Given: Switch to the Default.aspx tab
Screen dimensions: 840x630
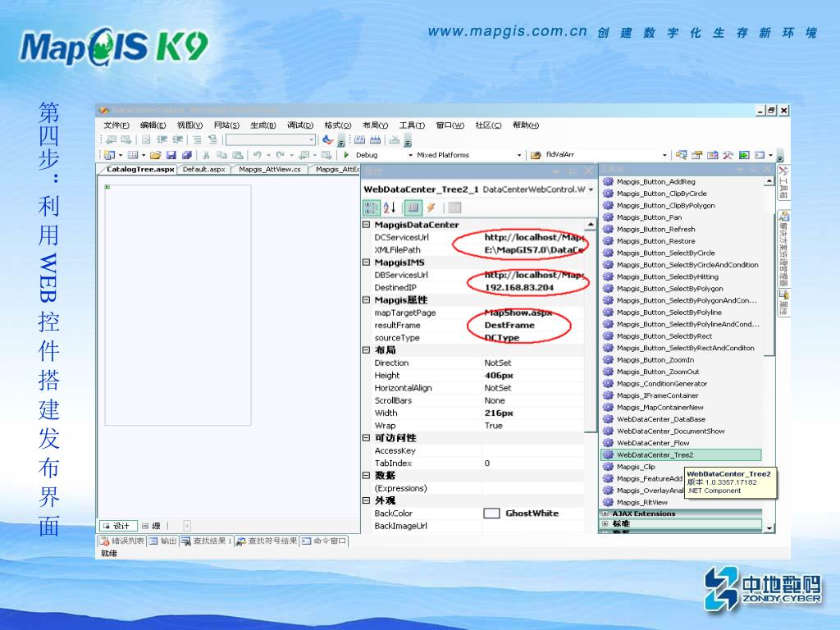Looking at the screenshot, I should click(203, 169).
